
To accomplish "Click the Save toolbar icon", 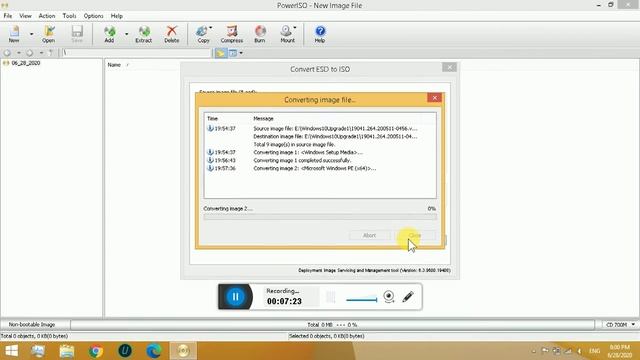I will point(77,34).
